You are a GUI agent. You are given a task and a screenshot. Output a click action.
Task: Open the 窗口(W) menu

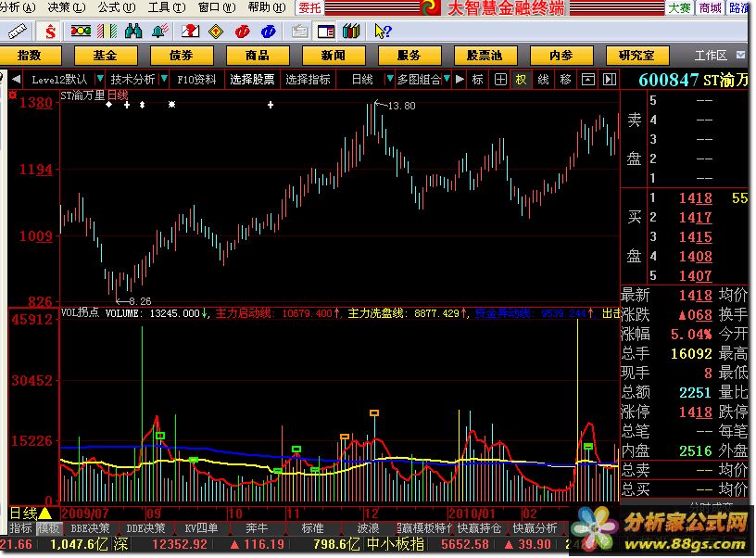pyautogui.click(x=217, y=7)
